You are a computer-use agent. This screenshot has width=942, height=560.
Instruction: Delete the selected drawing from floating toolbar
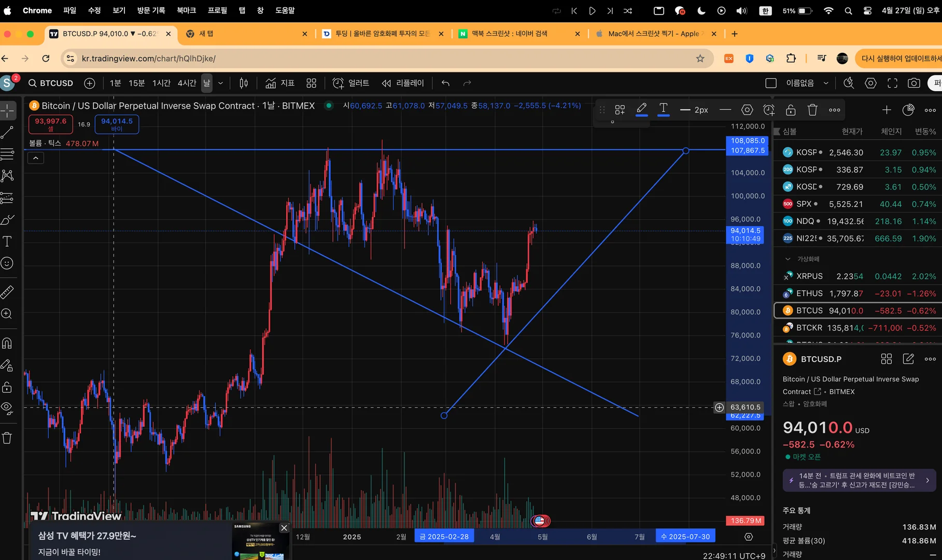point(812,110)
